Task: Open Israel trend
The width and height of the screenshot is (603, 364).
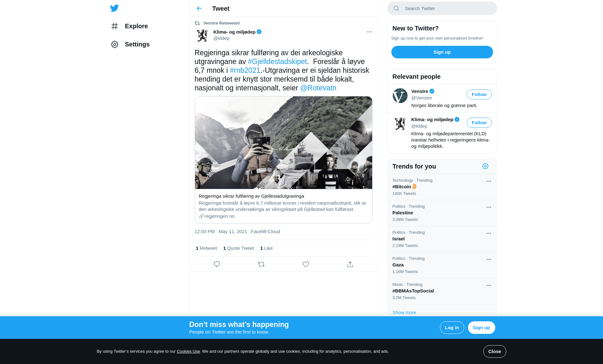Action: (442, 239)
